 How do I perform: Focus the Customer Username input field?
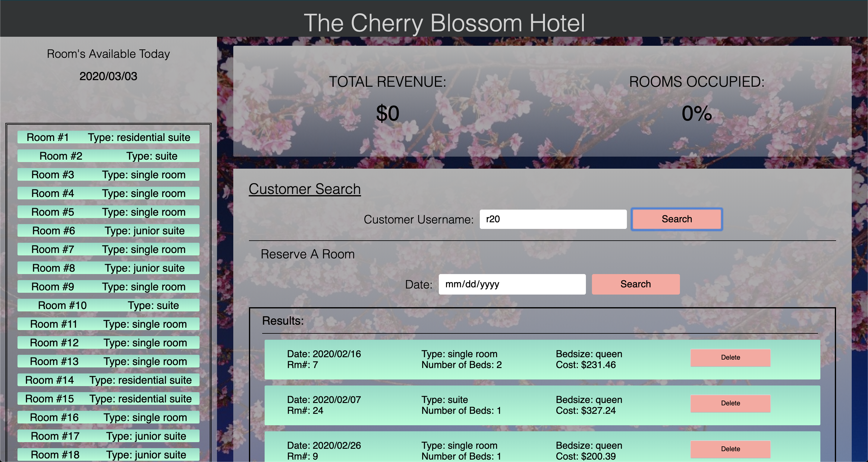(553, 219)
